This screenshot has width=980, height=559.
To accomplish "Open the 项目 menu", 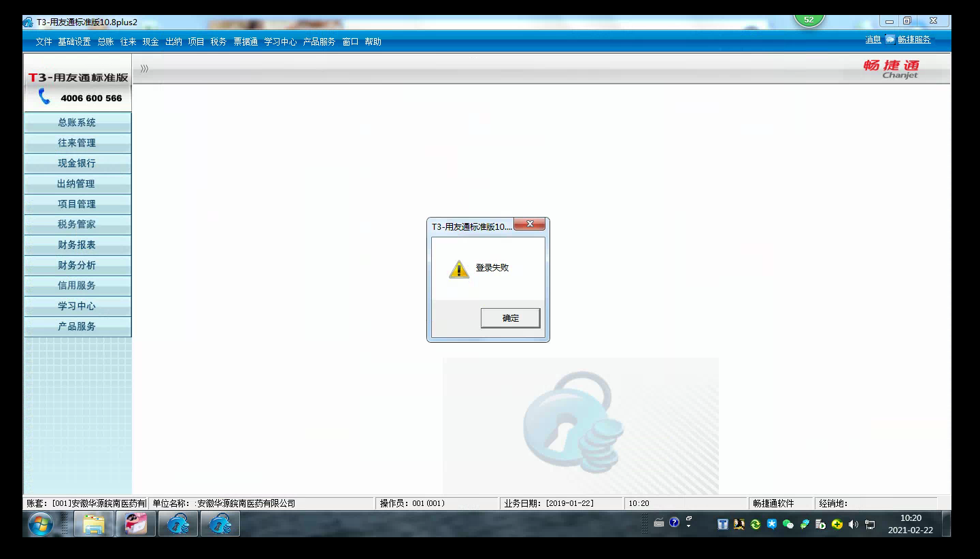I will pyautogui.click(x=196, y=41).
